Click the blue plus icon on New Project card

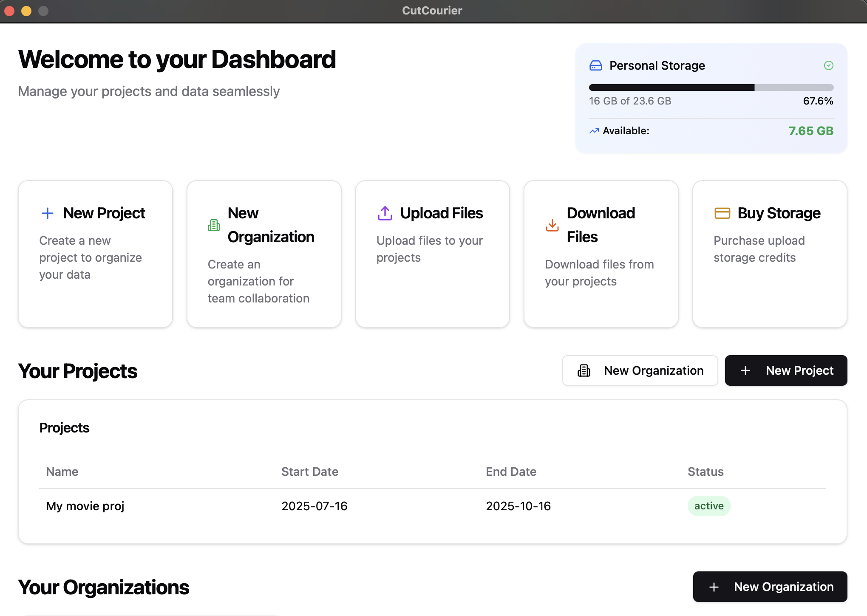(x=48, y=213)
